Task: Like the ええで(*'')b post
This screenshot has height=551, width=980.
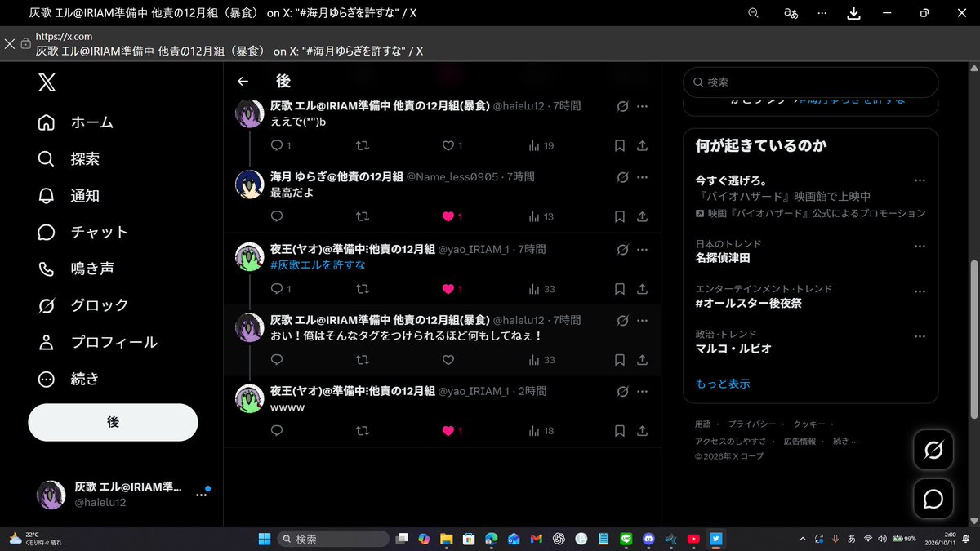Action: (448, 145)
